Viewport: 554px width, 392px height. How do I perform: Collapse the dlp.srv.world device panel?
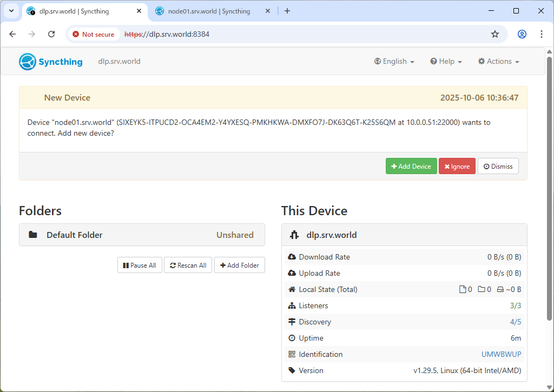click(404, 235)
